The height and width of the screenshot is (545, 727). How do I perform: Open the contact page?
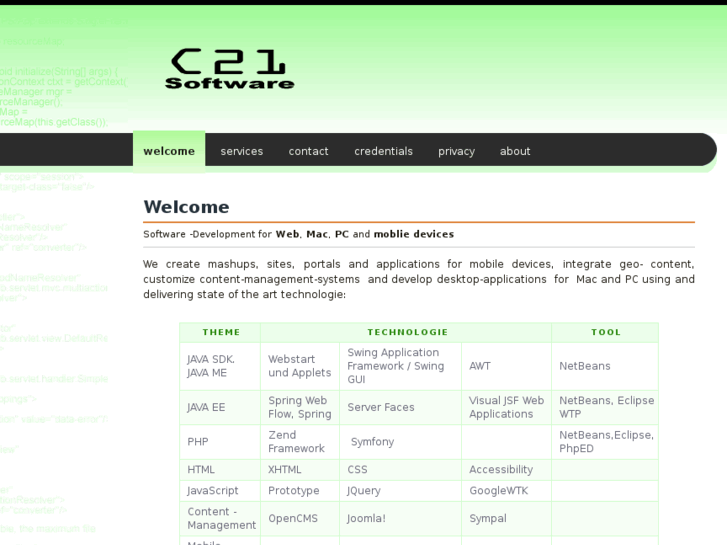[308, 151]
